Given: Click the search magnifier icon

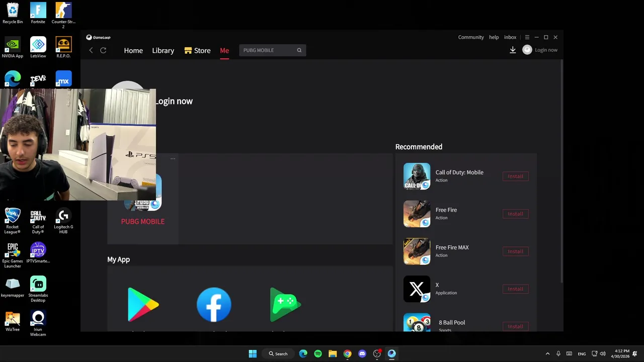Looking at the screenshot, I should pyautogui.click(x=299, y=50).
